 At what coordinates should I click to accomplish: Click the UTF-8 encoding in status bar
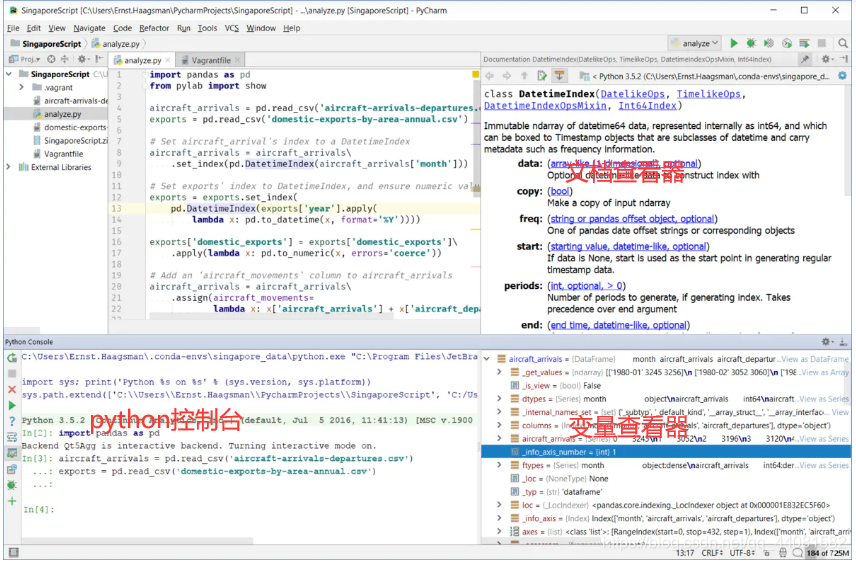742,552
